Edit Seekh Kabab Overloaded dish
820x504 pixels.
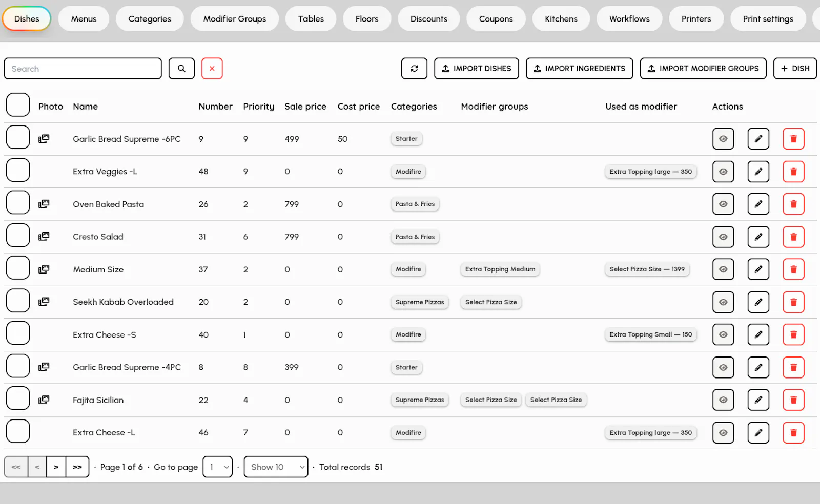(758, 302)
